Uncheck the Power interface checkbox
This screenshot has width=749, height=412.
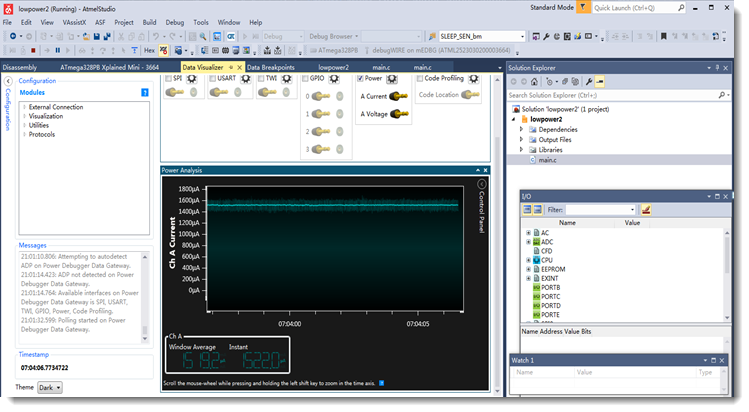pos(360,78)
